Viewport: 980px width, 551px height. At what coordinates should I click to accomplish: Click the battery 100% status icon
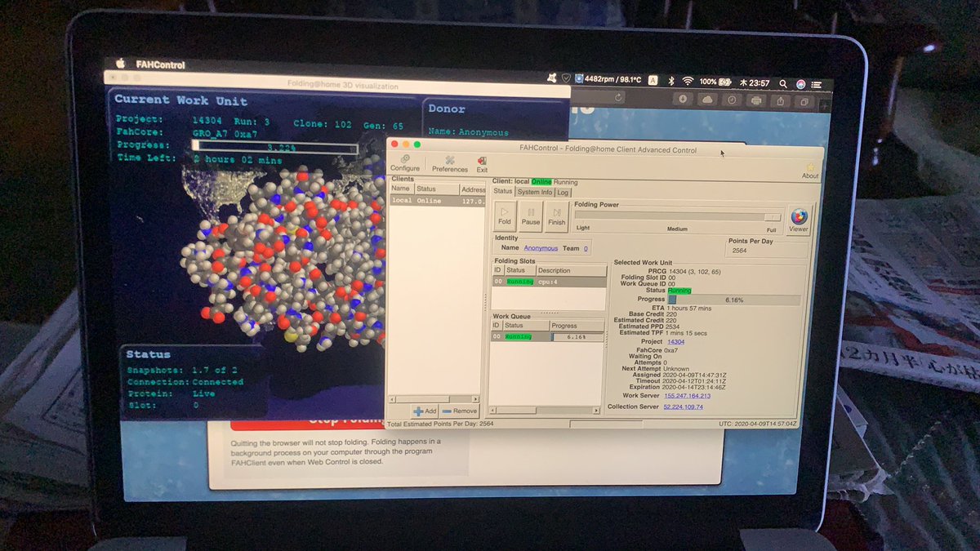[716, 82]
